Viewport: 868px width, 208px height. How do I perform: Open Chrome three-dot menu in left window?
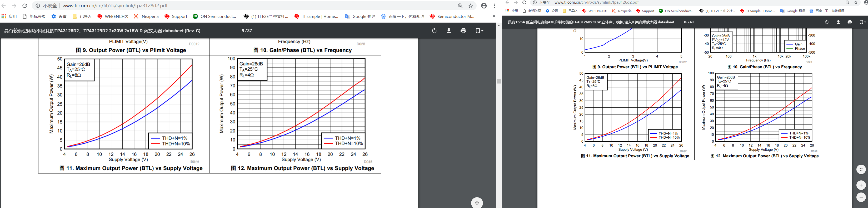point(494,6)
